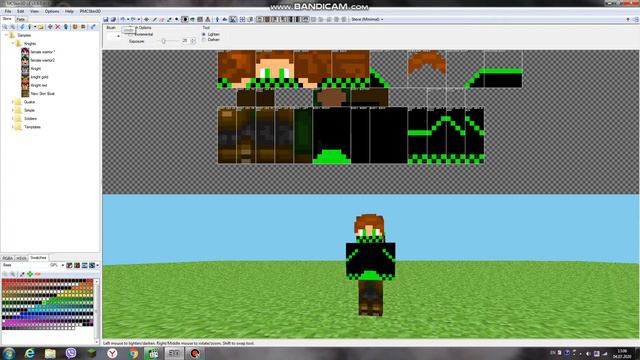Open the Undo history dropdown arrow
The height and width of the screenshot is (360, 640).
pyautogui.click(x=128, y=19)
